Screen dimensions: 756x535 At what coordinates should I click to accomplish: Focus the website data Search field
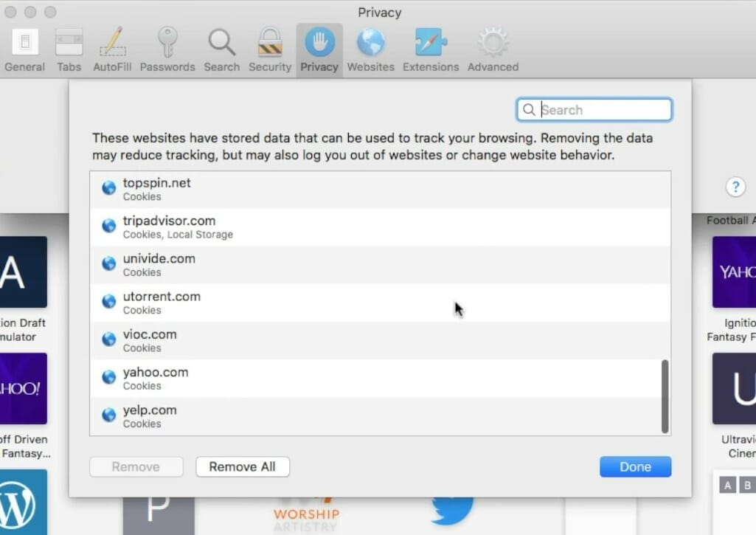tap(594, 109)
